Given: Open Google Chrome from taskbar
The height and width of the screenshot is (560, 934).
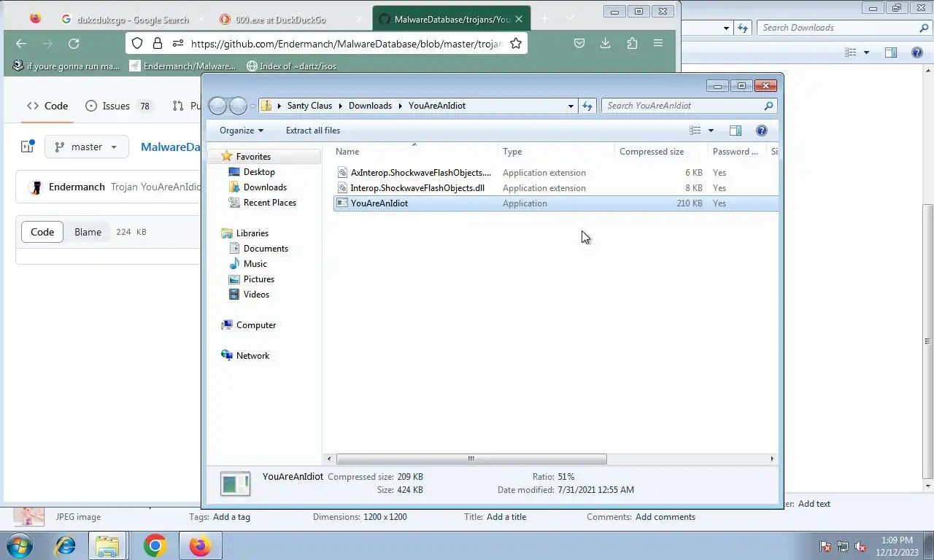Looking at the screenshot, I should [155, 545].
